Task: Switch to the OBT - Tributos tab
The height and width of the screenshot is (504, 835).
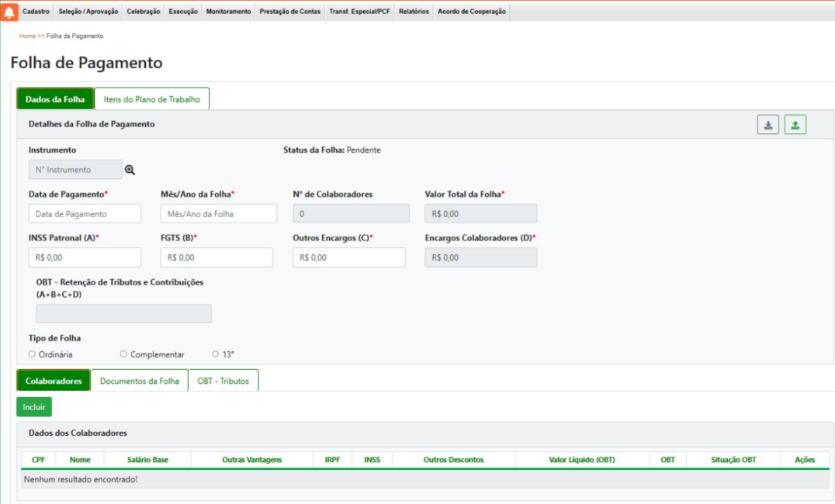Action: click(x=223, y=381)
